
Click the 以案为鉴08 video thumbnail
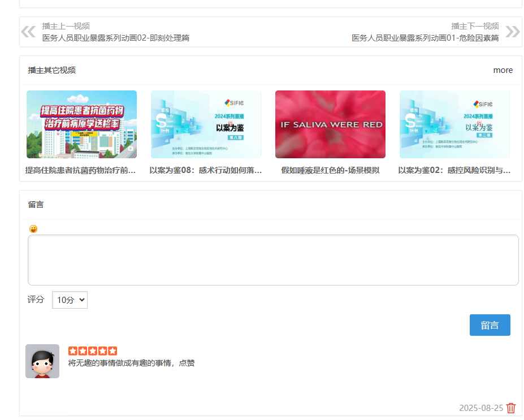pyautogui.click(x=205, y=124)
